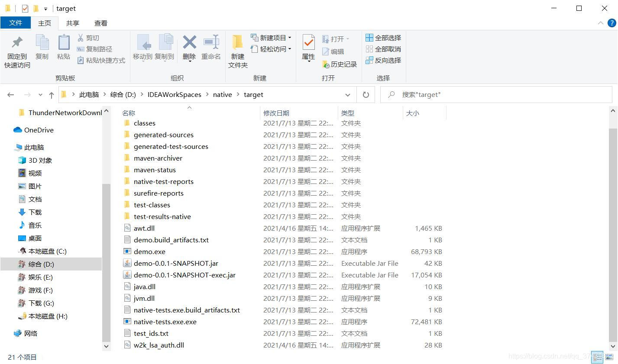
Task: Open the OneDrive item in sidebar
Action: pos(34,130)
